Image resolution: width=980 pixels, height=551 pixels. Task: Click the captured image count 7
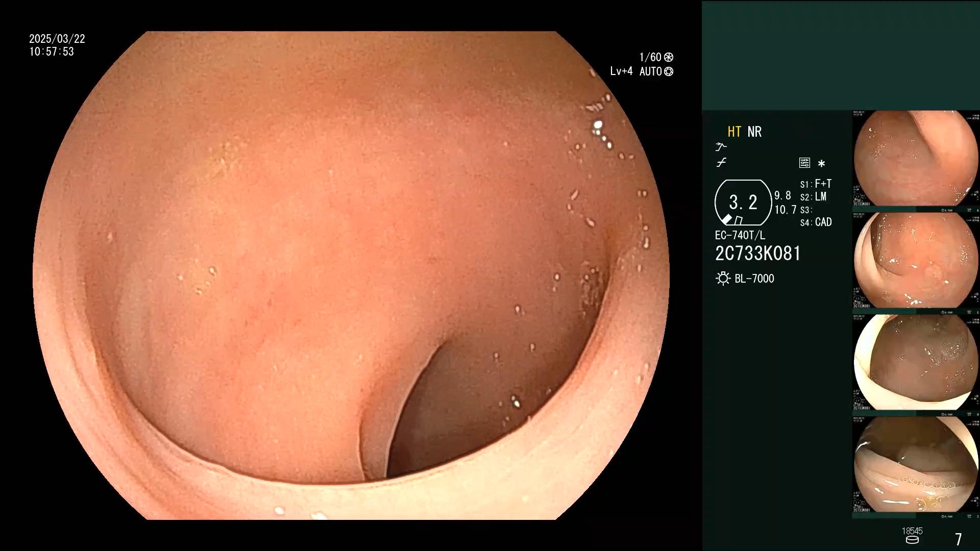[958, 539]
